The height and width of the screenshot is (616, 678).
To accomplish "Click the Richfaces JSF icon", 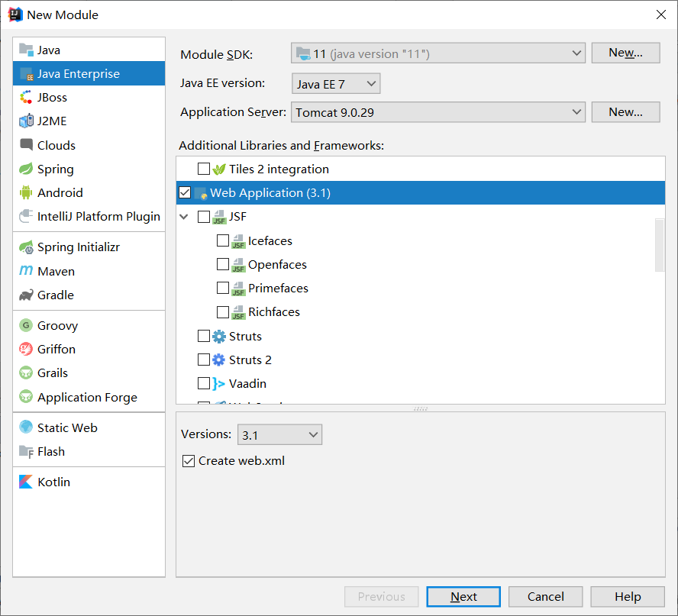I will pyautogui.click(x=238, y=312).
